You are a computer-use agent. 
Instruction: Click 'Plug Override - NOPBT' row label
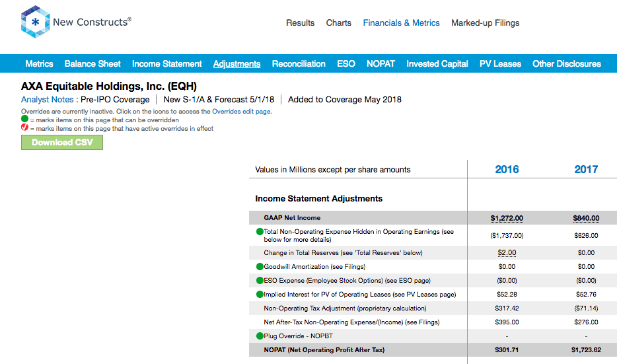tap(299, 336)
